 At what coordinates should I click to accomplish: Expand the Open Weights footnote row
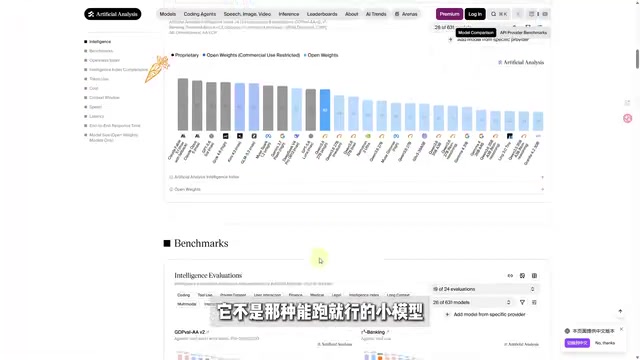point(356,189)
